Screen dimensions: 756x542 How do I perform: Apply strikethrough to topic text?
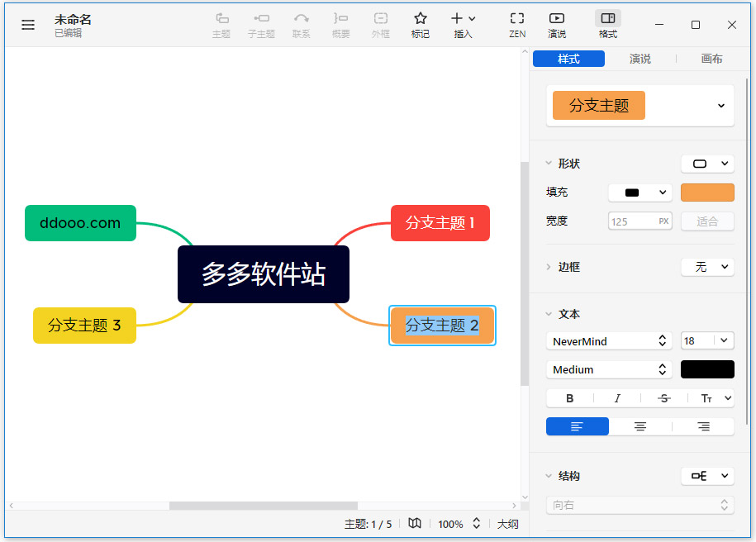point(663,397)
